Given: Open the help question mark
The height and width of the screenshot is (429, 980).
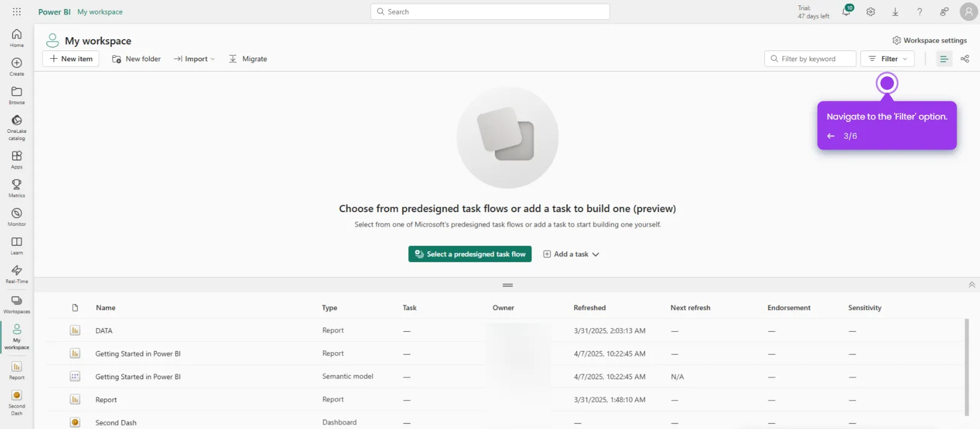Looking at the screenshot, I should click(x=919, y=11).
